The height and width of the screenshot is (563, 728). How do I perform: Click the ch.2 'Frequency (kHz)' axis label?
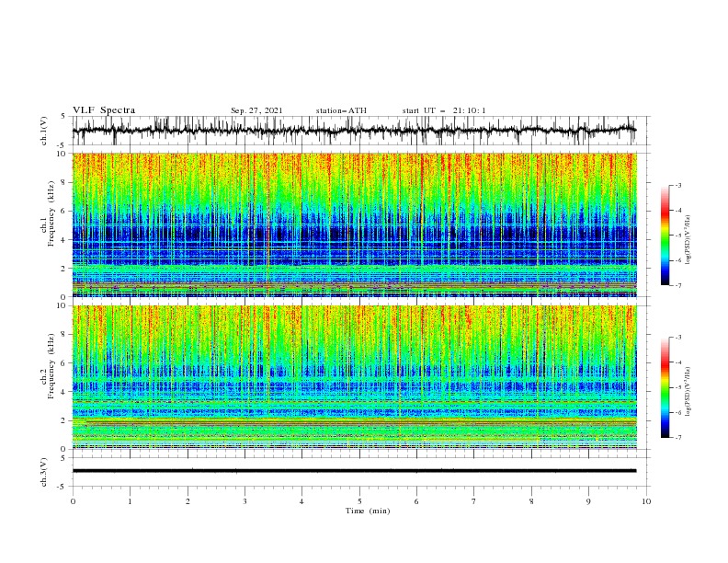51,366
